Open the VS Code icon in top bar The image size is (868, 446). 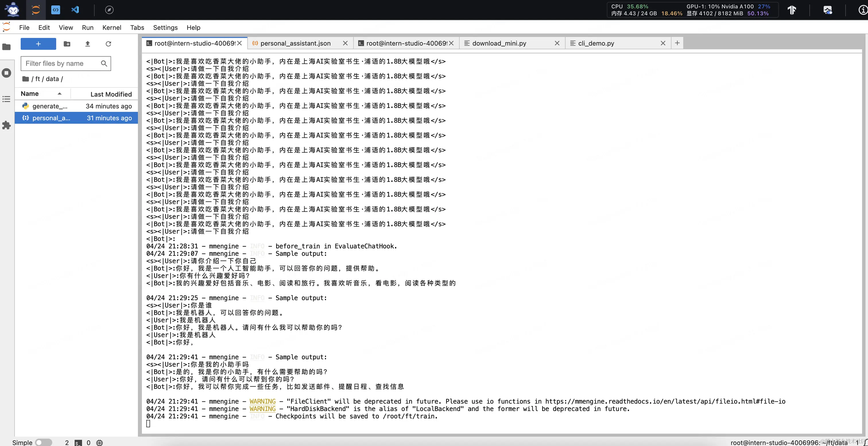[x=75, y=10]
